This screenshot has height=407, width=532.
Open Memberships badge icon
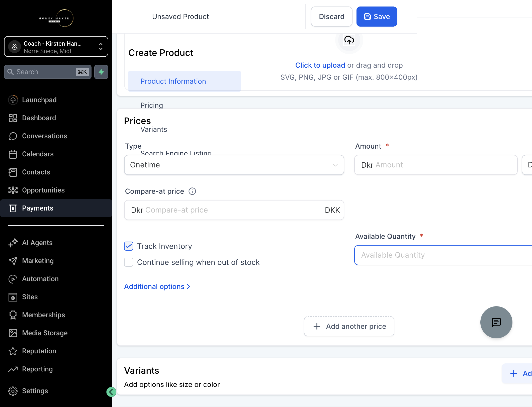[x=13, y=315]
